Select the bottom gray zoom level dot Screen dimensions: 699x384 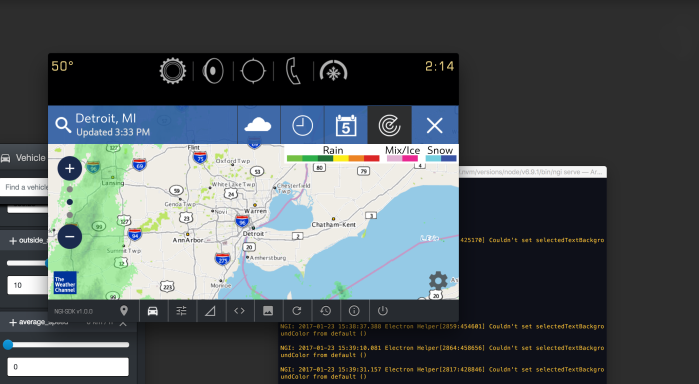[70, 215]
